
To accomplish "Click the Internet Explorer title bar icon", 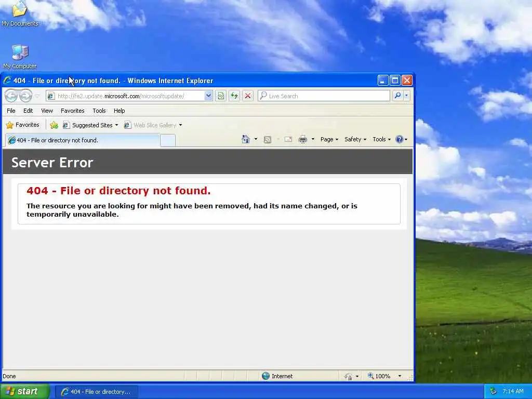I will [x=7, y=81].
